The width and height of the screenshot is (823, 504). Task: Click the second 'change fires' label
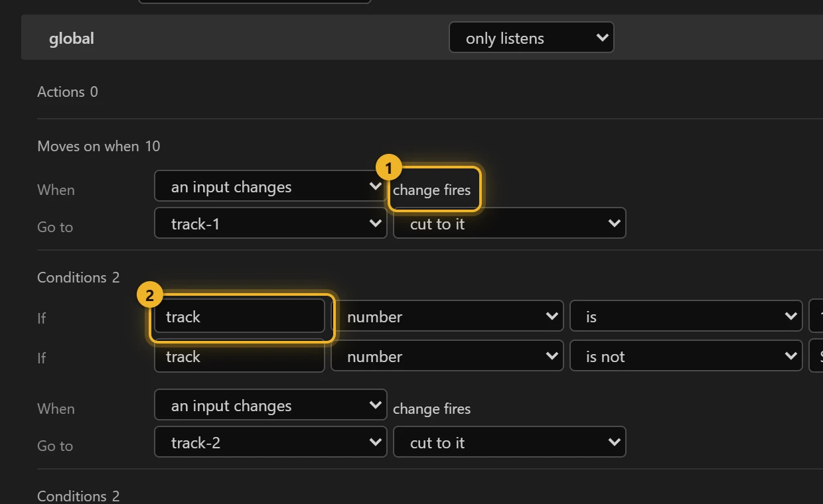431,409
